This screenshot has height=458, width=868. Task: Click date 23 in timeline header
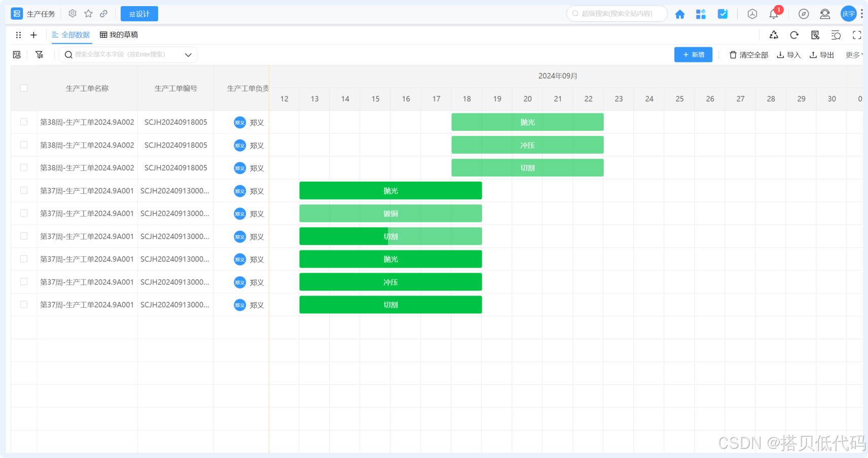(619, 99)
